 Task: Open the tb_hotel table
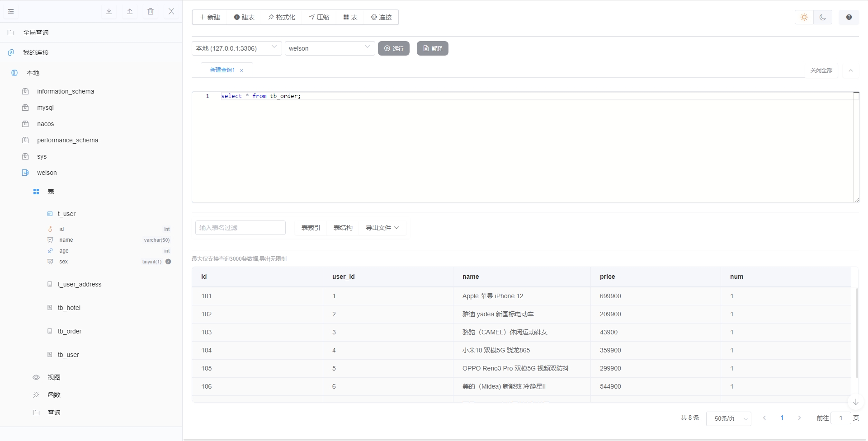(69, 308)
